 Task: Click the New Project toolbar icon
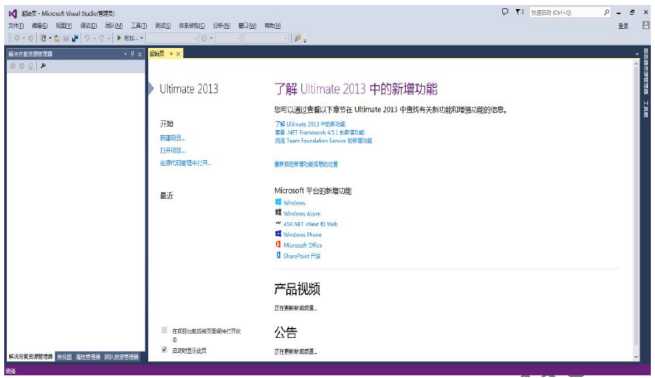[x=44, y=38]
